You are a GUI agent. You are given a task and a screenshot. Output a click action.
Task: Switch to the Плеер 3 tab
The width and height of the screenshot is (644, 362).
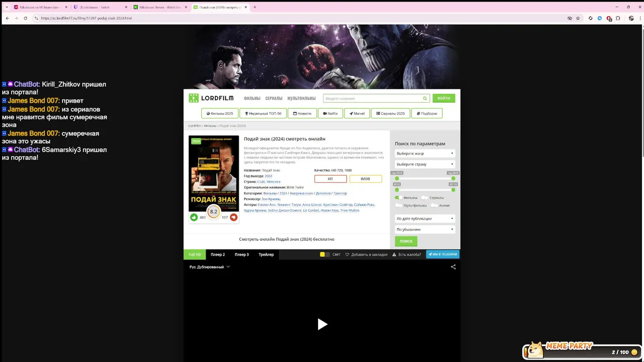(x=242, y=254)
